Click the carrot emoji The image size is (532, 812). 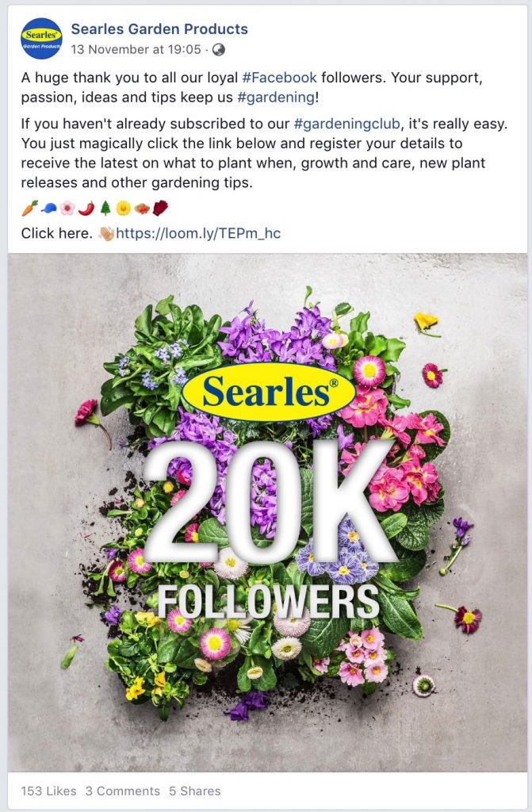click(29, 209)
